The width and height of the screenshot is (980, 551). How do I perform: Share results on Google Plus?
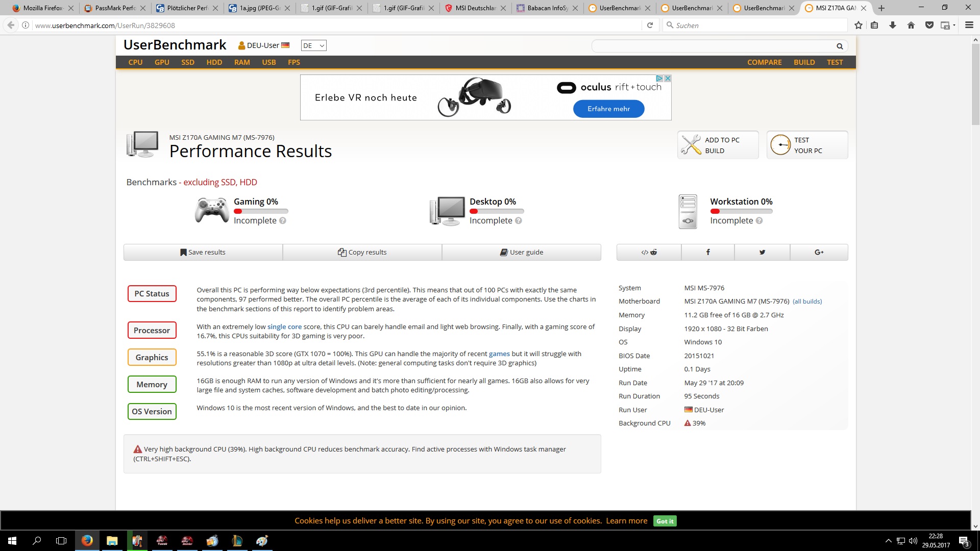point(819,252)
